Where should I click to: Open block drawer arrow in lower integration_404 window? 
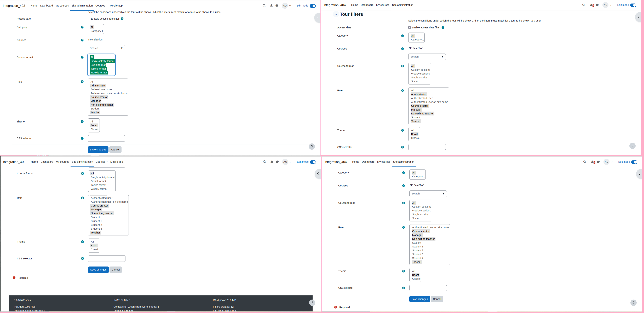[x=639, y=174]
